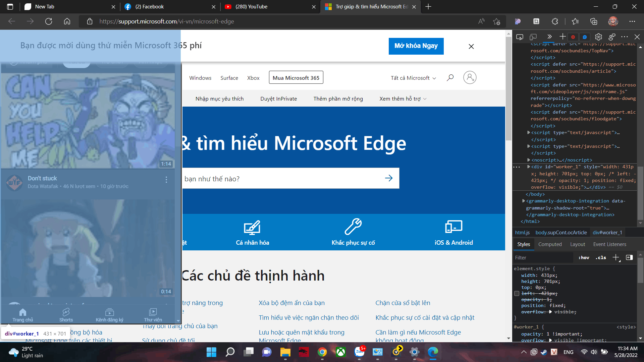The height and width of the screenshot is (362, 644).
Task: Expand the noscript node in Elements panel
Action: 529,160
